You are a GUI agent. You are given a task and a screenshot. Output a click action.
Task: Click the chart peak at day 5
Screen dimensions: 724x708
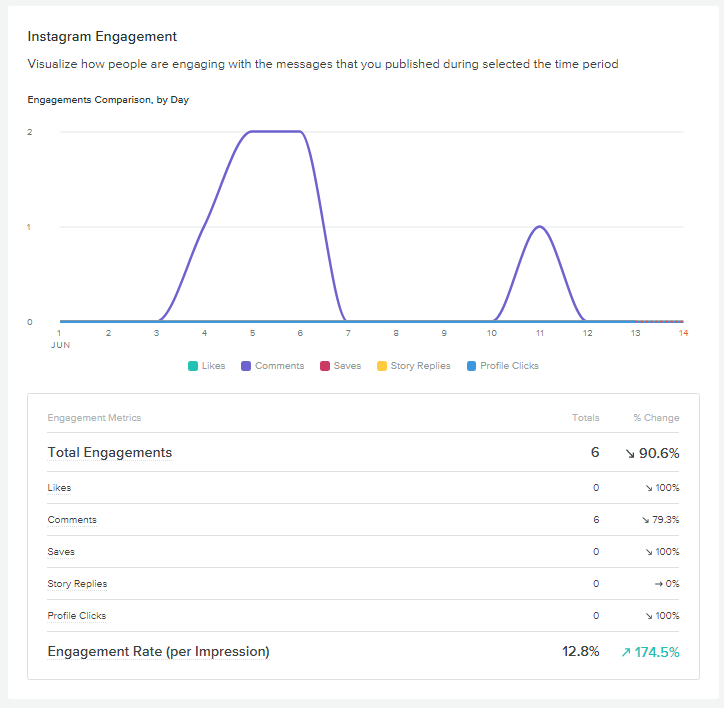click(x=254, y=132)
